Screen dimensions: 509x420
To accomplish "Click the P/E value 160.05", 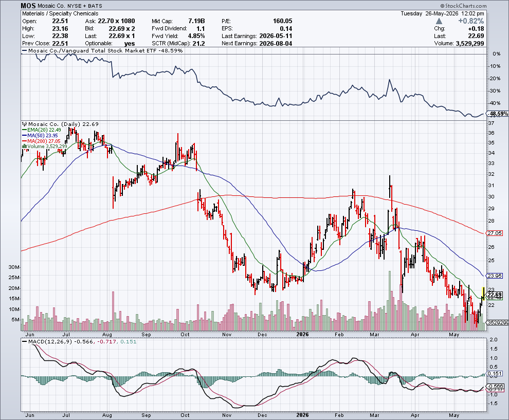I will tap(282, 21).
